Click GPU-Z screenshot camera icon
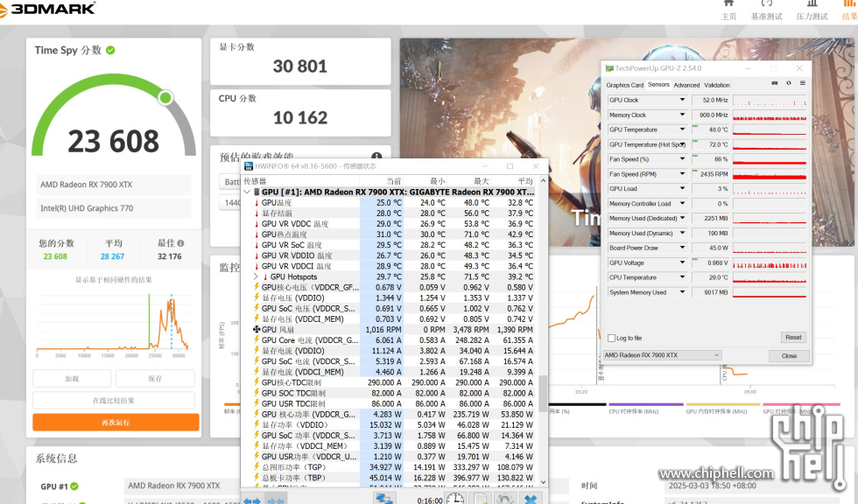 point(774,83)
